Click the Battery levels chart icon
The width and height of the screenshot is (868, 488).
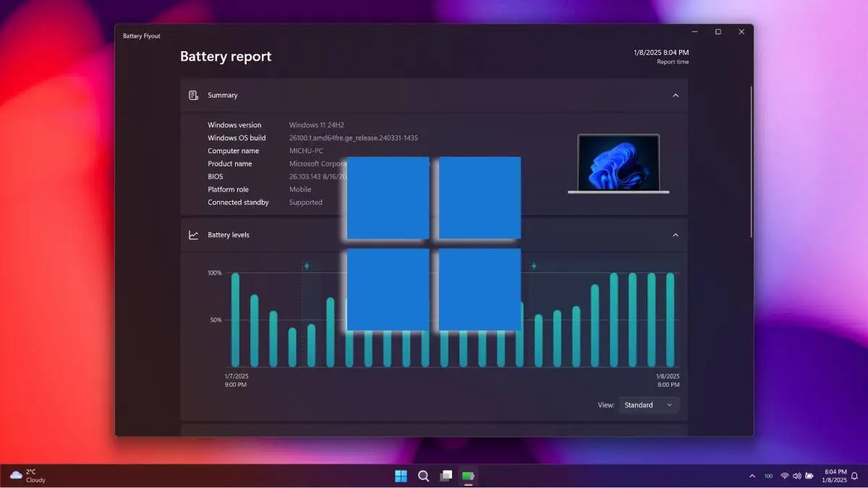[x=193, y=234]
